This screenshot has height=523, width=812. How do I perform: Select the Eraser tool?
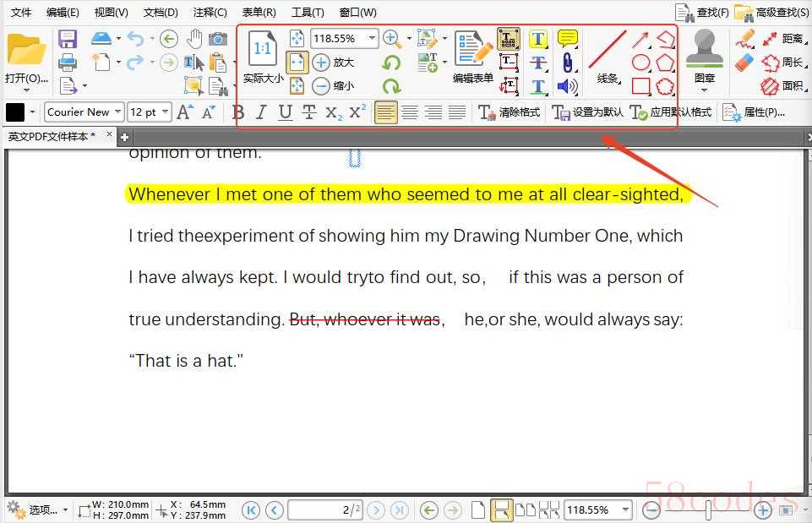point(744,63)
